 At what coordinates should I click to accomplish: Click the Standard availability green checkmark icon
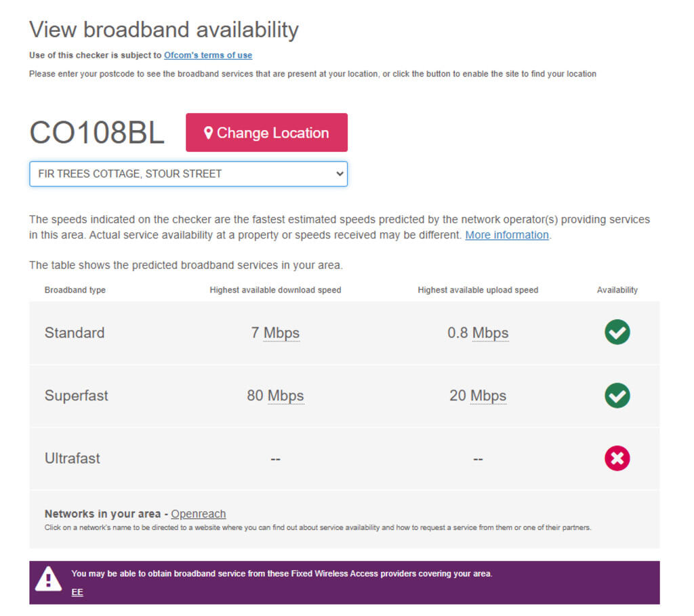click(x=617, y=333)
